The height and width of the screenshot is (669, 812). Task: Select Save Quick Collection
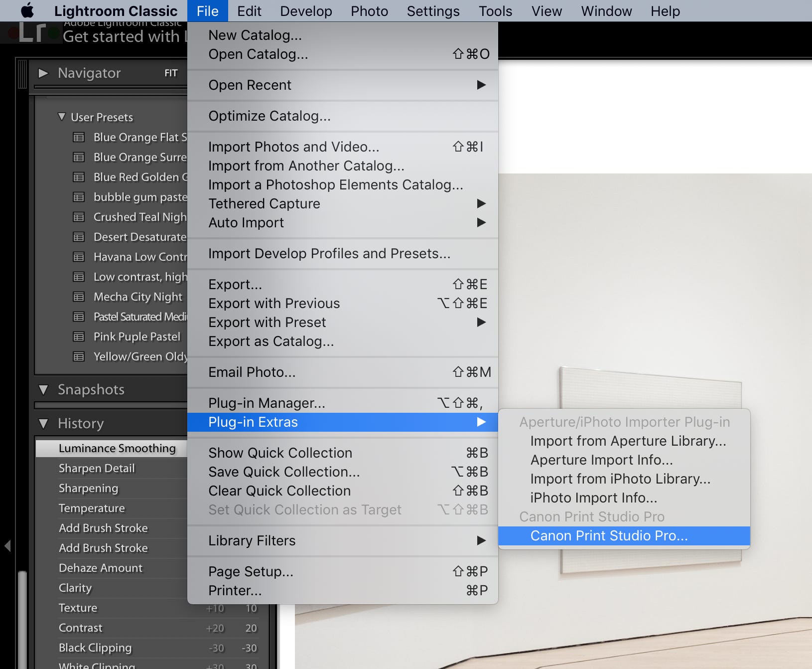pyautogui.click(x=343, y=472)
